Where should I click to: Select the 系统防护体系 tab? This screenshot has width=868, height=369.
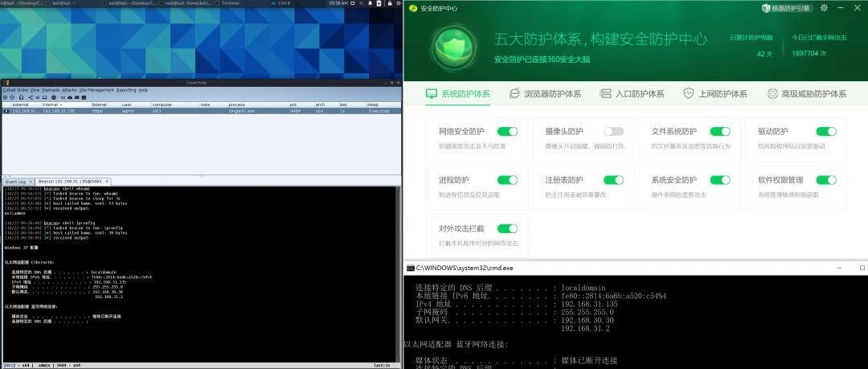click(x=458, y=93)
